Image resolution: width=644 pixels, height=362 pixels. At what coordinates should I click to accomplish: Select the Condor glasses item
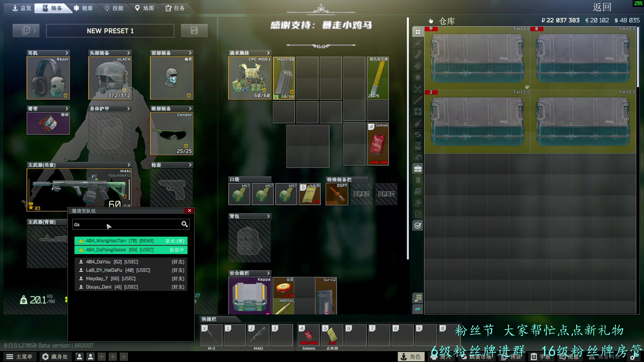[172, 134]
